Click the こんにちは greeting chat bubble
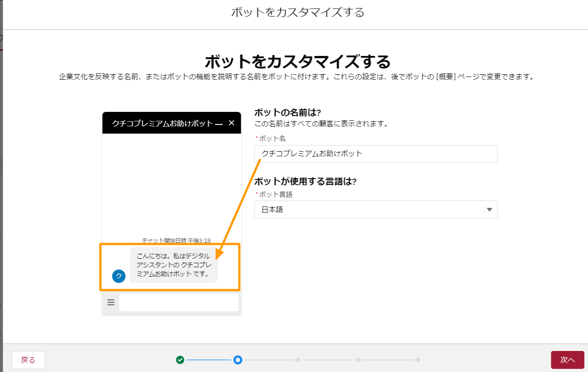The image size is (588, 372). tap(173, 265)
